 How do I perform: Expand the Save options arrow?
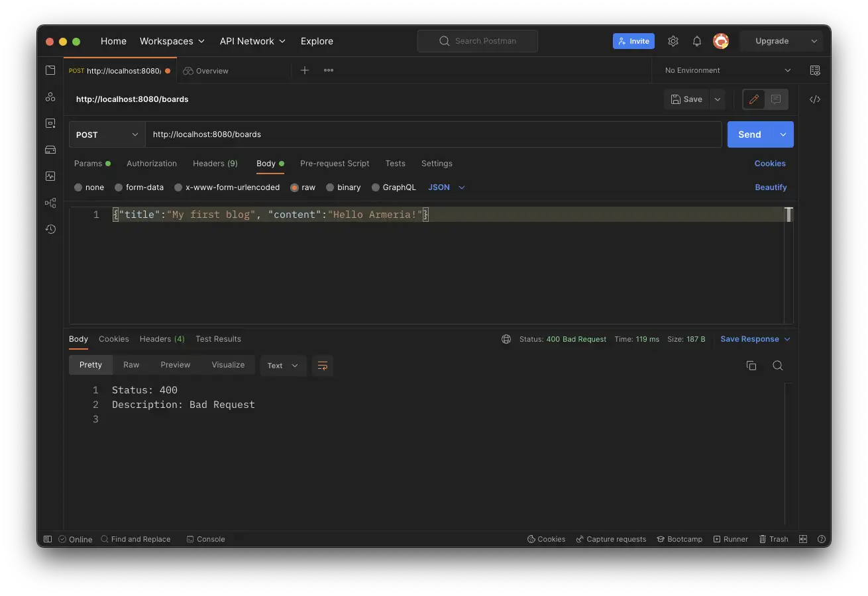717,99
